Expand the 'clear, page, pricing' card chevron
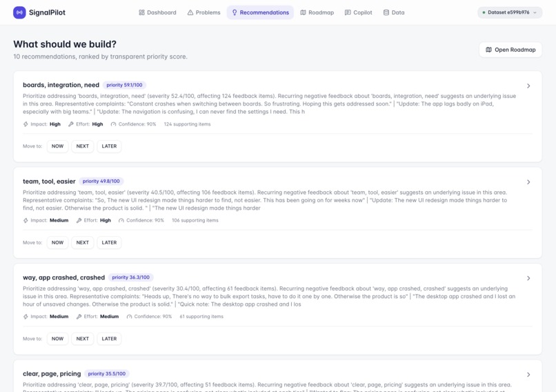The image size is (556, 392). coord(528,375)
